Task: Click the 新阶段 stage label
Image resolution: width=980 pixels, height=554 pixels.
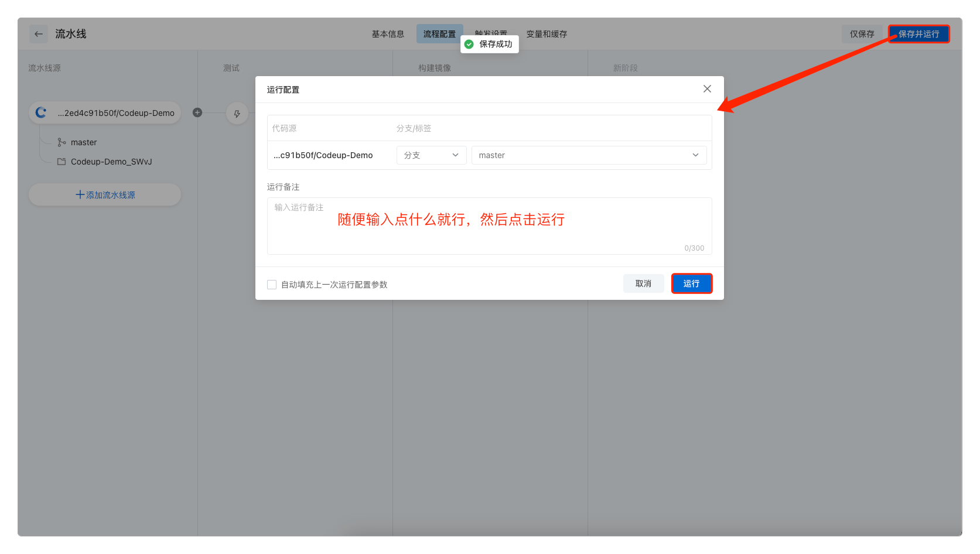Action: click(x=625, y=68)
